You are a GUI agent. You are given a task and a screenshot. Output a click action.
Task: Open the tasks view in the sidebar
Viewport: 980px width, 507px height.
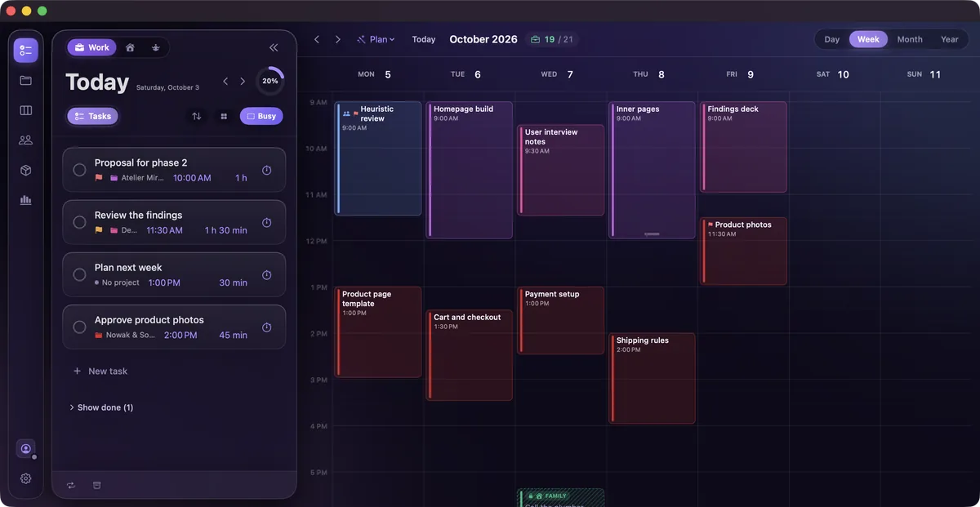[x=25, y=51]
